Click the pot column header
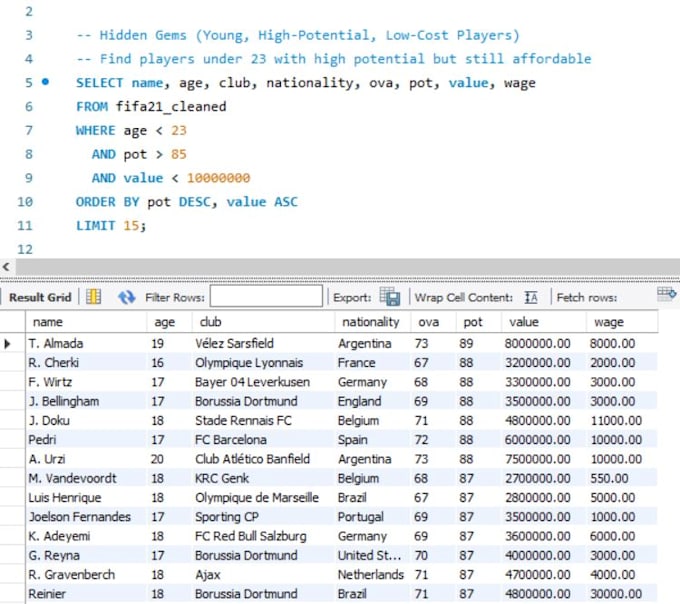This screenshot has height=604, width=680. (479, 322)
